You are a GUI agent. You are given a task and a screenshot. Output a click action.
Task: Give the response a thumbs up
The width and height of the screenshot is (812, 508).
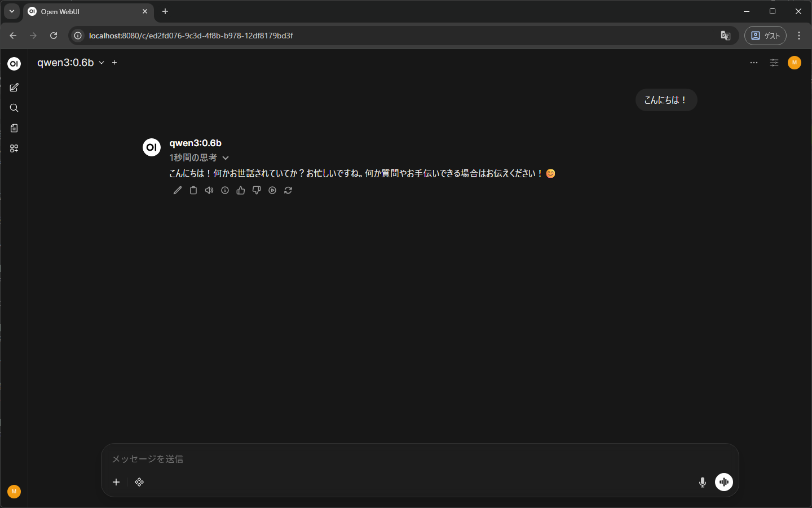click(x=241, y=191)
